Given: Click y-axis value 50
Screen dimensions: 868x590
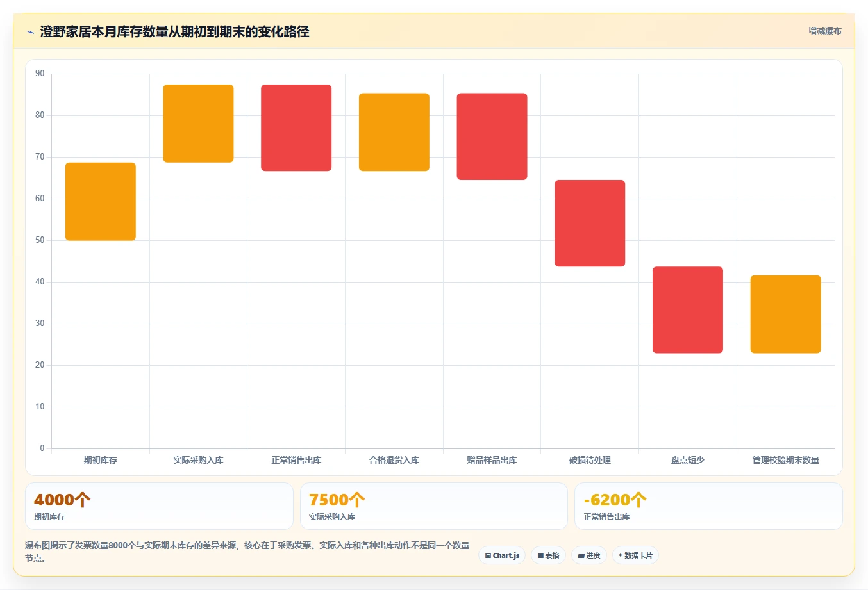Looking at the screenshot, I should tap(40, 240).
